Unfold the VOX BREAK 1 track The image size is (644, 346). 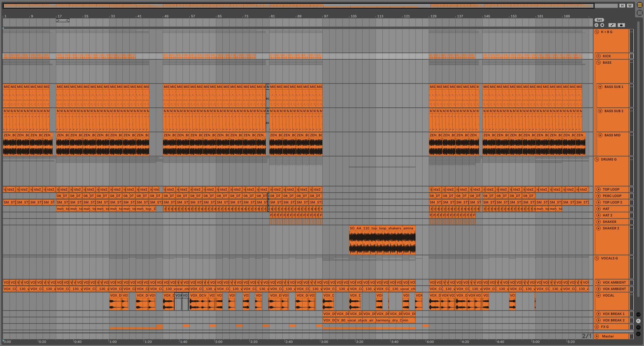(598, 314)
